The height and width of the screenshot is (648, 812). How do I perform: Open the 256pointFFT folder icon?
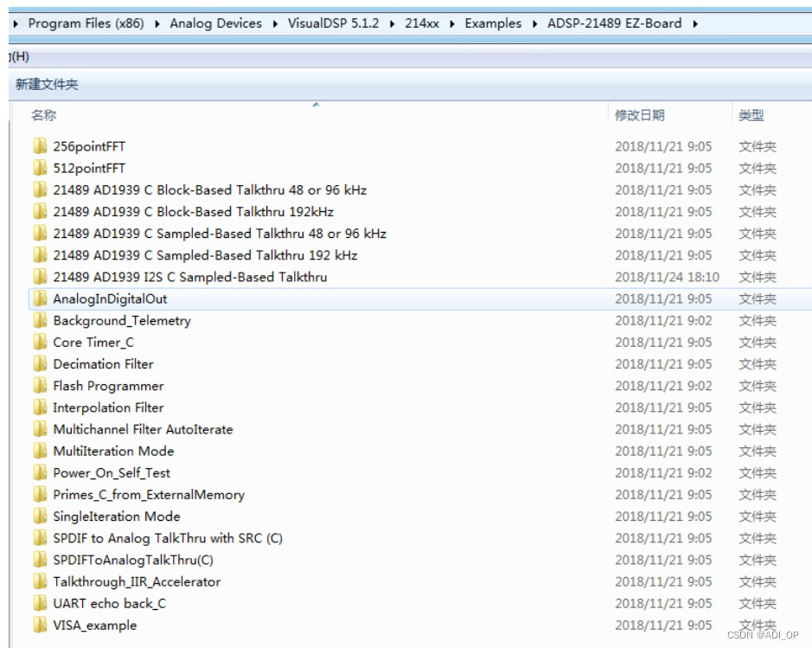coord(40,146)
